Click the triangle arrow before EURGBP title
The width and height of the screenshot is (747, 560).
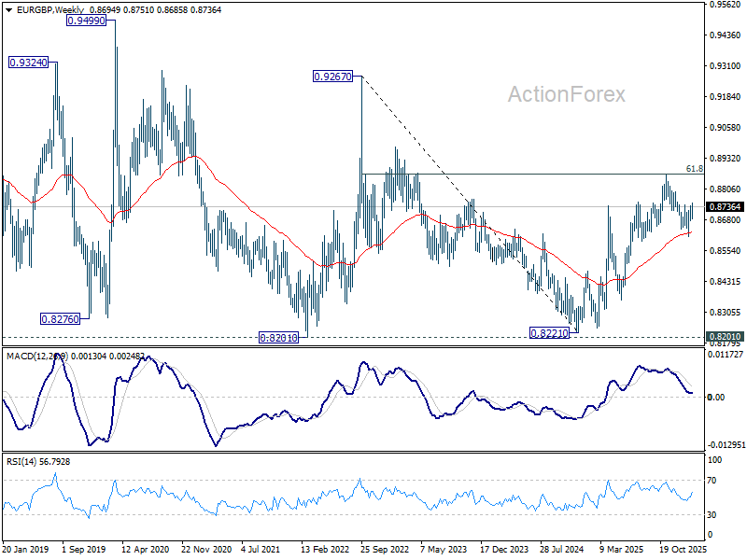[8, 10]
